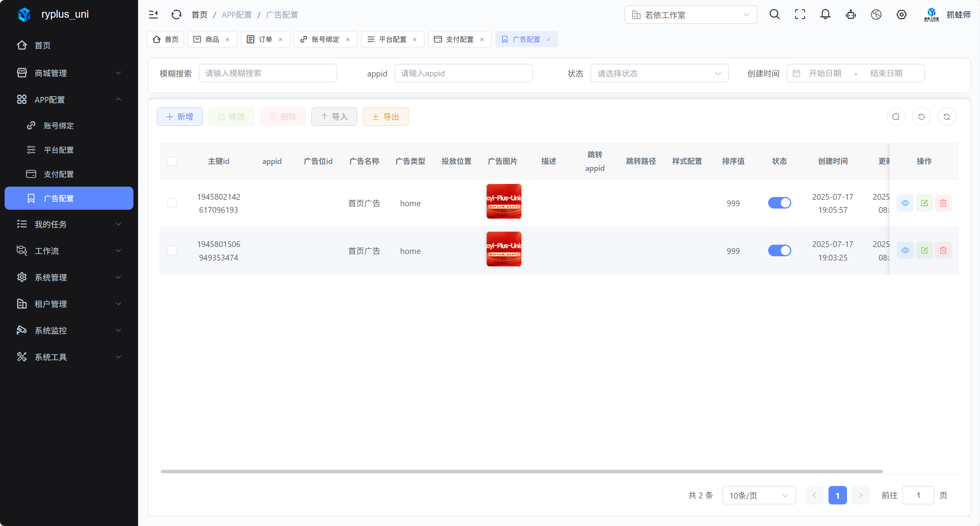Enter fullscreen mode via header icon
Screen dimensions: 980x526
coord(800,15)
